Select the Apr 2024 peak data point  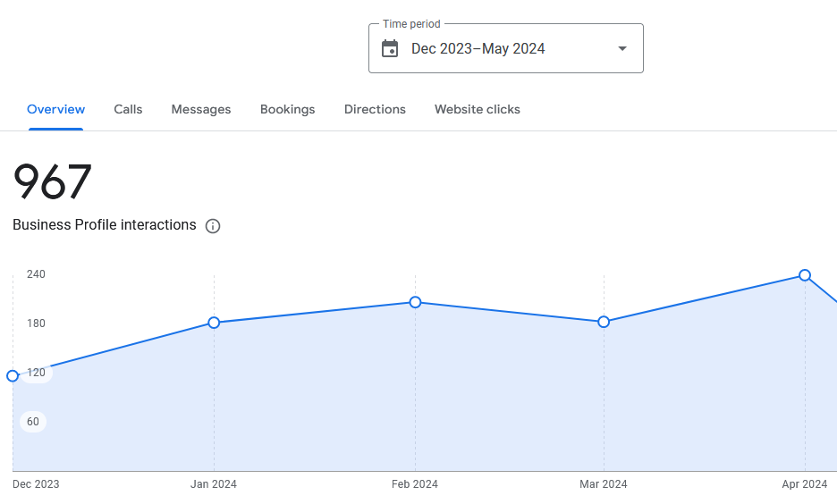coord(805,275)
